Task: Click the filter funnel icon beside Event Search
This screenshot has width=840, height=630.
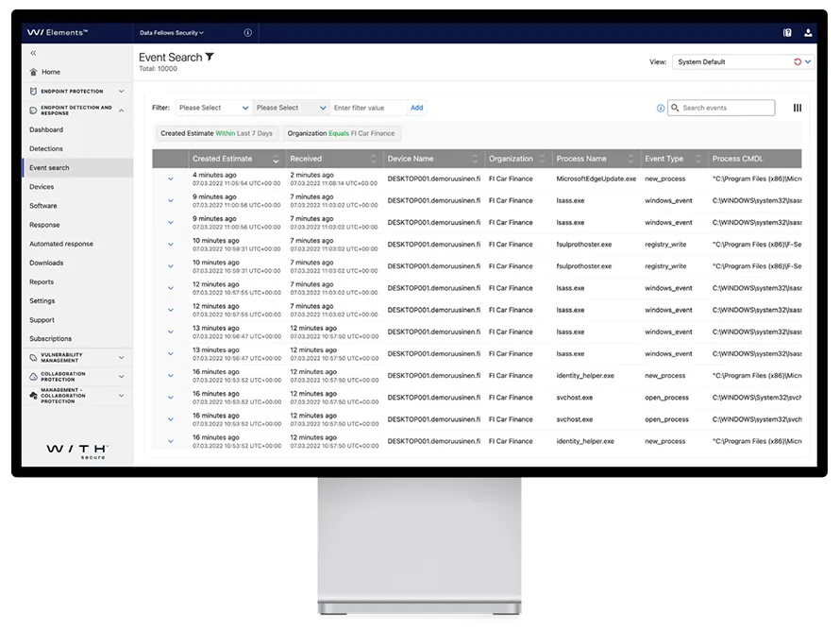Action: pos(210,57)
